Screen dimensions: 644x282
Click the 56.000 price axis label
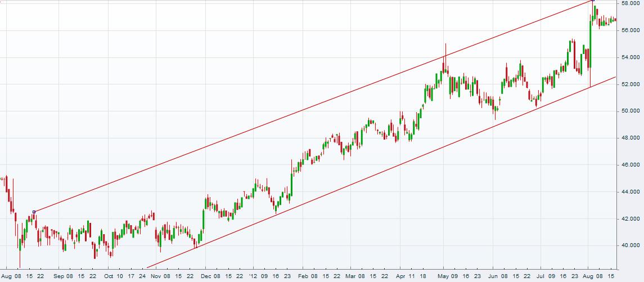click(630, 30)
